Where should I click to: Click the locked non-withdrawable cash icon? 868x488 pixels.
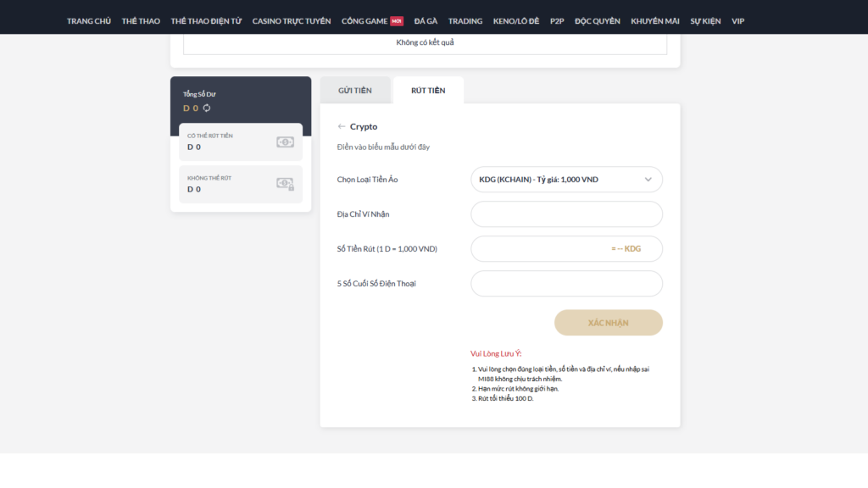tap(285, 184)
